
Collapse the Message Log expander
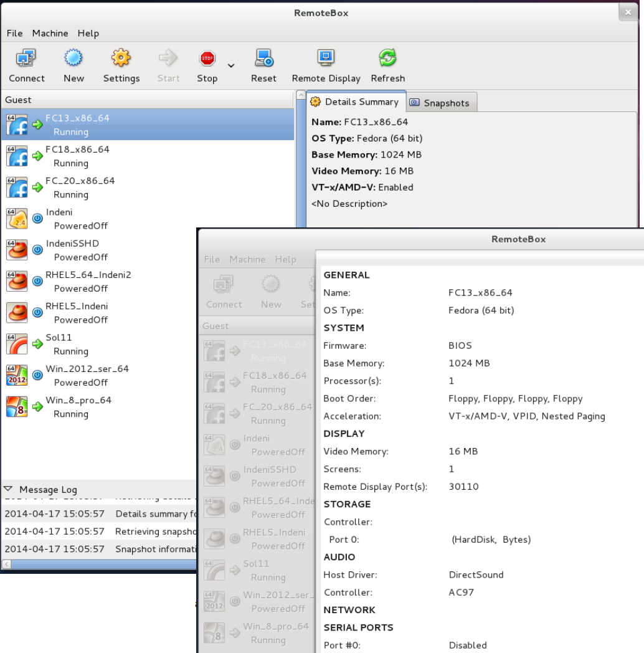(x=9, y=489)
